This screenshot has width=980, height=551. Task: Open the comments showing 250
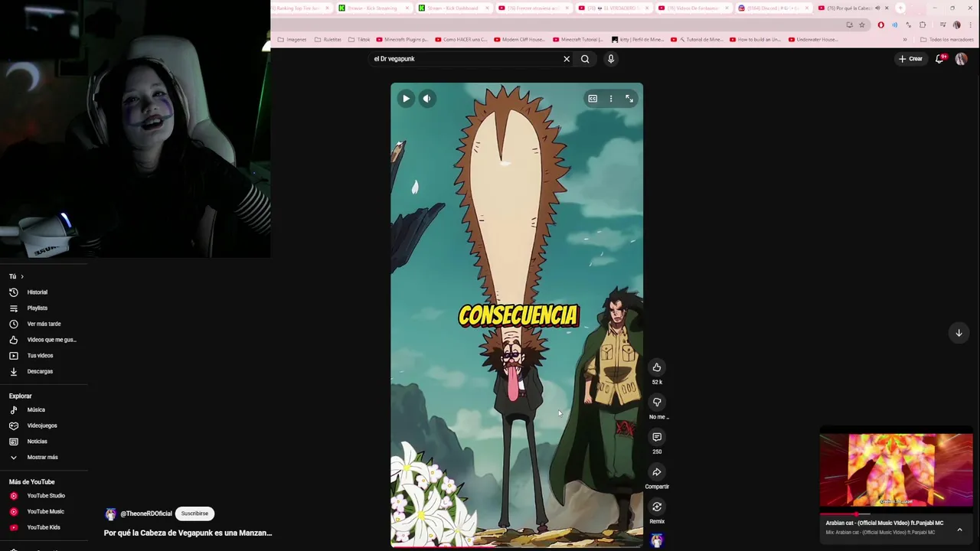coord(657,437)
